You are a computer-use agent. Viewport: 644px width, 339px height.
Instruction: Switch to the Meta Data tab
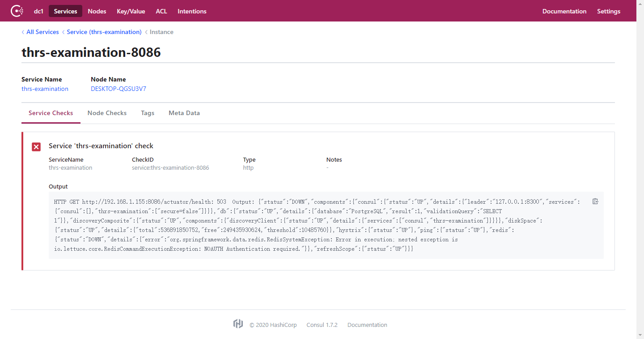click(184, 113)
